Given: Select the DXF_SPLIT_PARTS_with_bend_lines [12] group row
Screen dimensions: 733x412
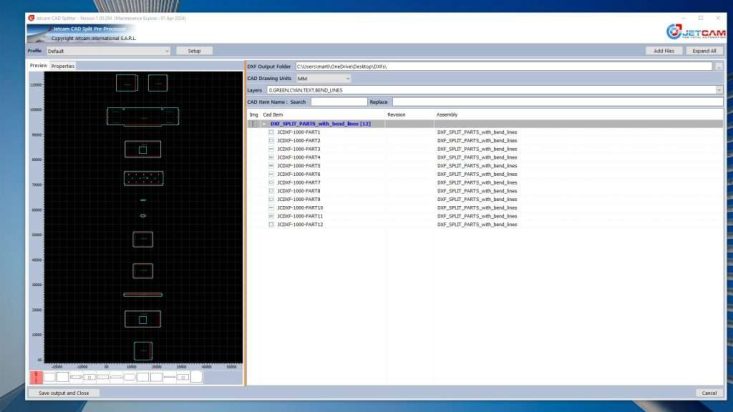Looking at the screenshot, I should pos(485,124).
